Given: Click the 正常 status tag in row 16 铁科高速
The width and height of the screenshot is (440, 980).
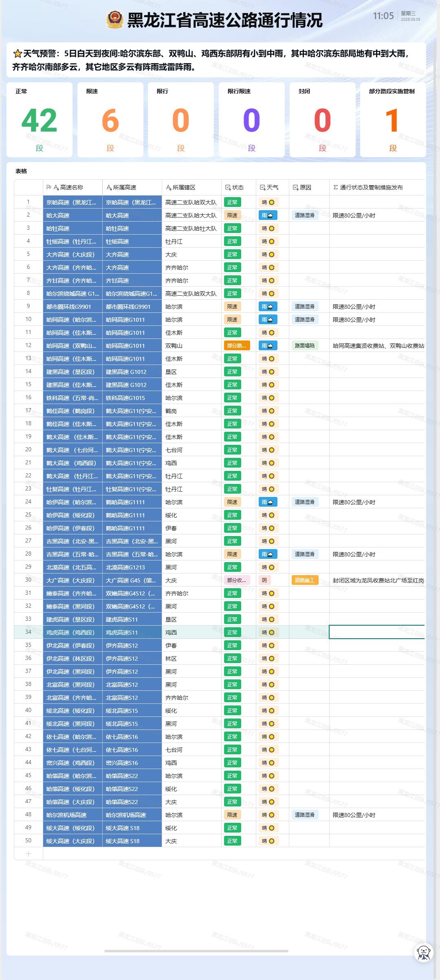Looking at the screenshot, I should point(232,398).
